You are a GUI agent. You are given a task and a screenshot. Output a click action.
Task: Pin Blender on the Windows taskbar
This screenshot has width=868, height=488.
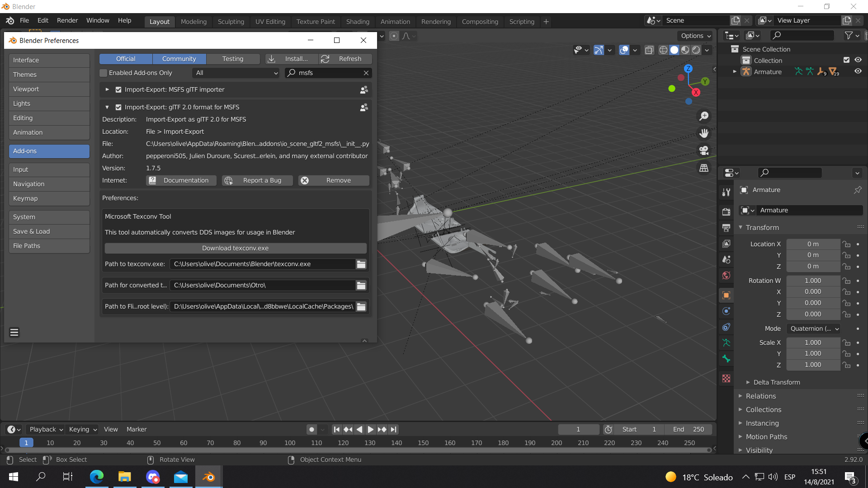click(x=208, y=477)
